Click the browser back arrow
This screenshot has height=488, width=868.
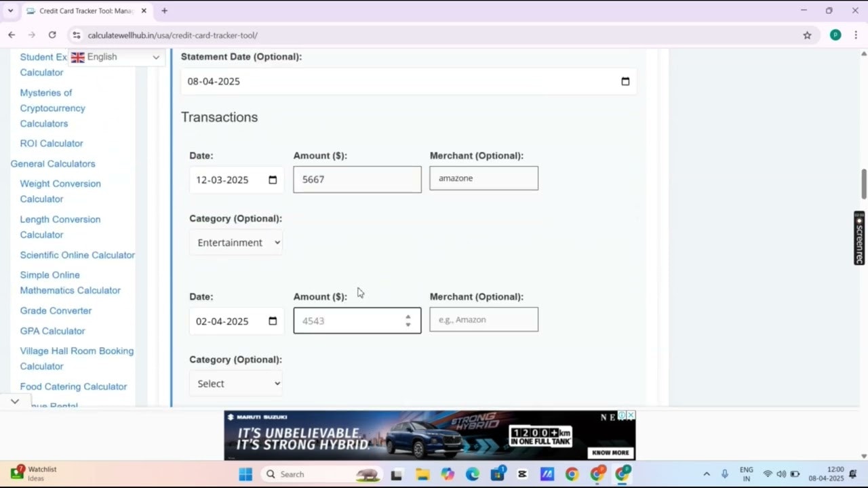point(12,35)
